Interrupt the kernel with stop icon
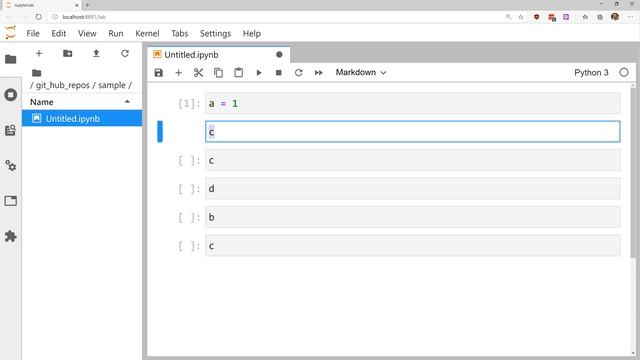This screenshot has height=360, width=640. pyautogui.click(x=279, y=73)
